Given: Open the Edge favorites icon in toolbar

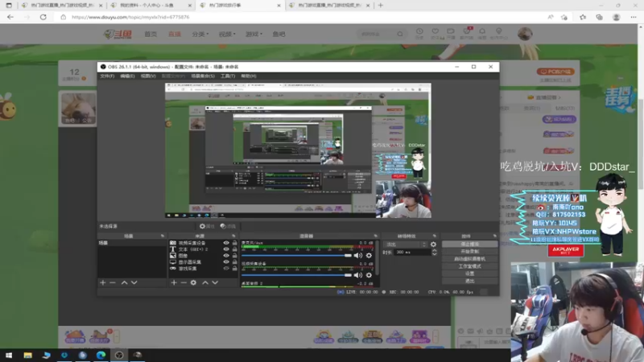Looking at the screenshot, I should (x=583, y=17).
